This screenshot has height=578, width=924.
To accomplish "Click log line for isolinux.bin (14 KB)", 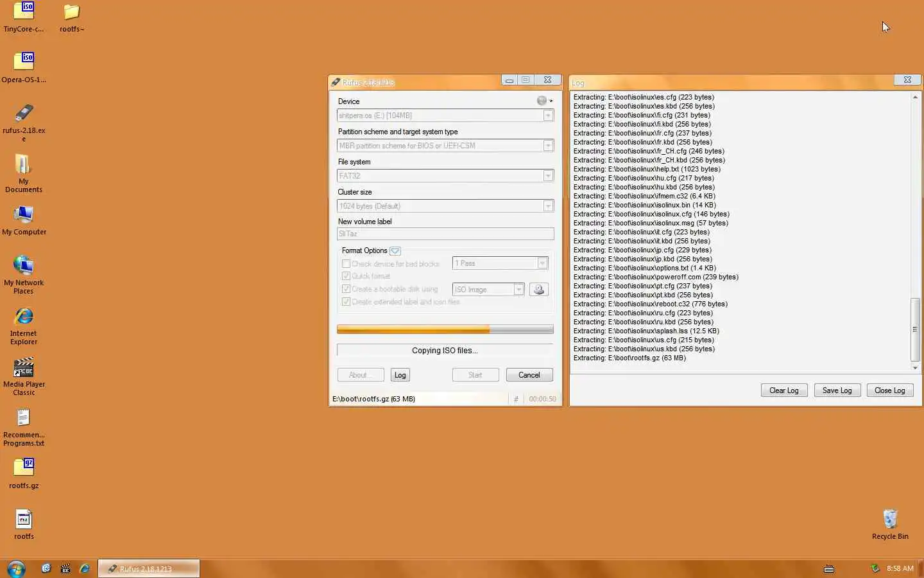I will point(644,205).
